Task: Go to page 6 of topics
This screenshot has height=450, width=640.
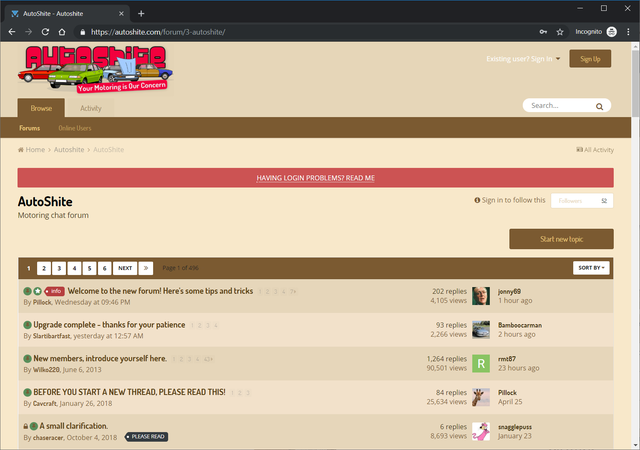Action: tap(104, 268)
